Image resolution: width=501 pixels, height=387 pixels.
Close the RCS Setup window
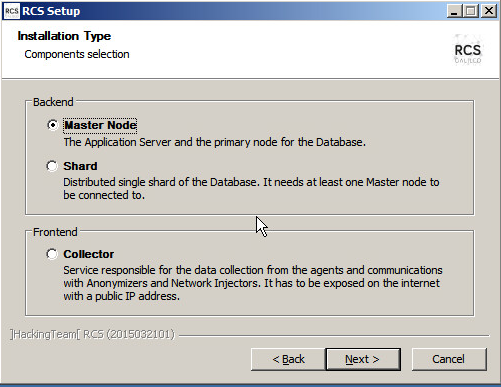pos(489,11)
